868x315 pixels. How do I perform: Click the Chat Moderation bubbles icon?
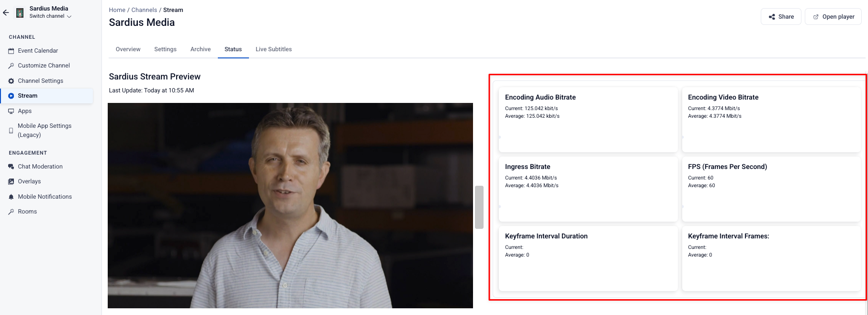tap(11, 167)
